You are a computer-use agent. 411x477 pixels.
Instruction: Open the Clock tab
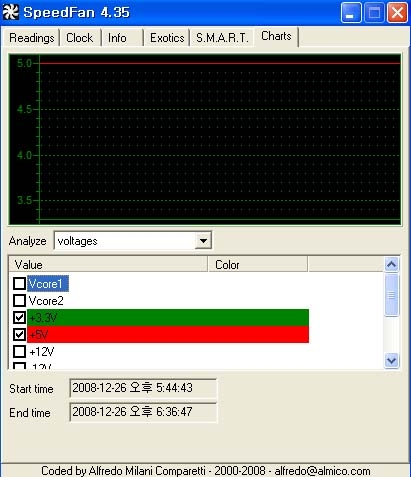(80, 38)
